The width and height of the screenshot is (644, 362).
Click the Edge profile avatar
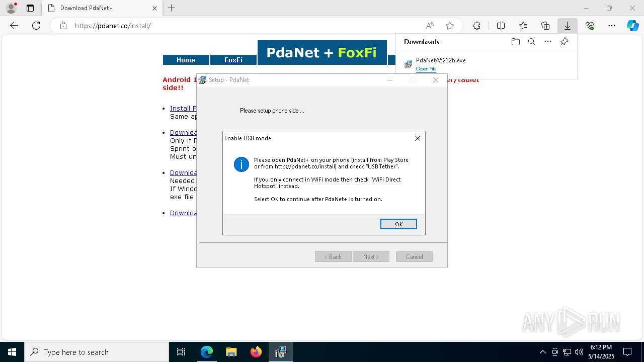pyautogui.click(x=11, y=8)
